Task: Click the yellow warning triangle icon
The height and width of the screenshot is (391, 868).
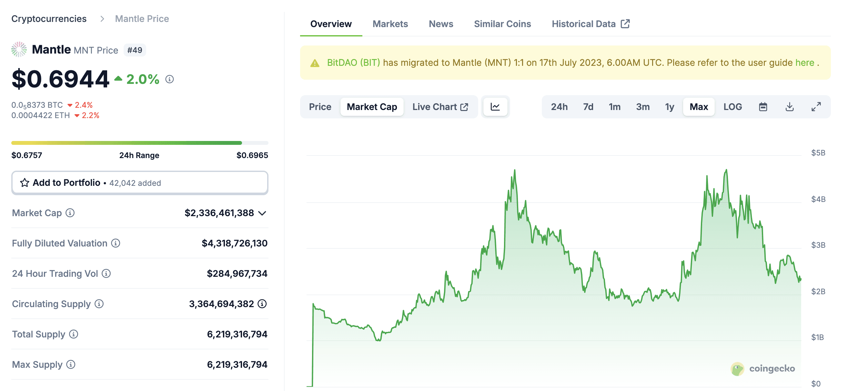Action: click(315, 63)
